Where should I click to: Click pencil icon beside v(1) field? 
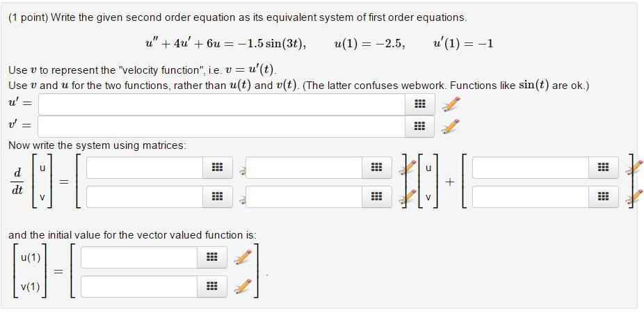(x=243, y=287)
